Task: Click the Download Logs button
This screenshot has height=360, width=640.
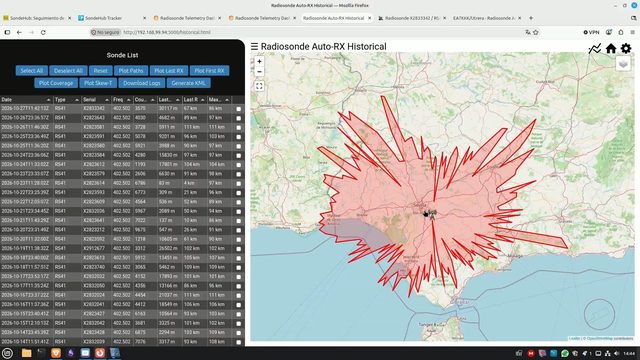Action: pyautogui.click(x=142, y=83)
